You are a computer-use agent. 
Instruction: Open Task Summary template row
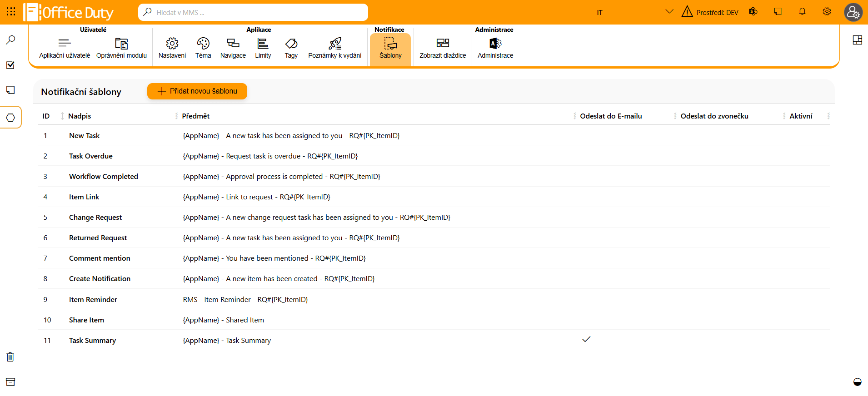434,340
